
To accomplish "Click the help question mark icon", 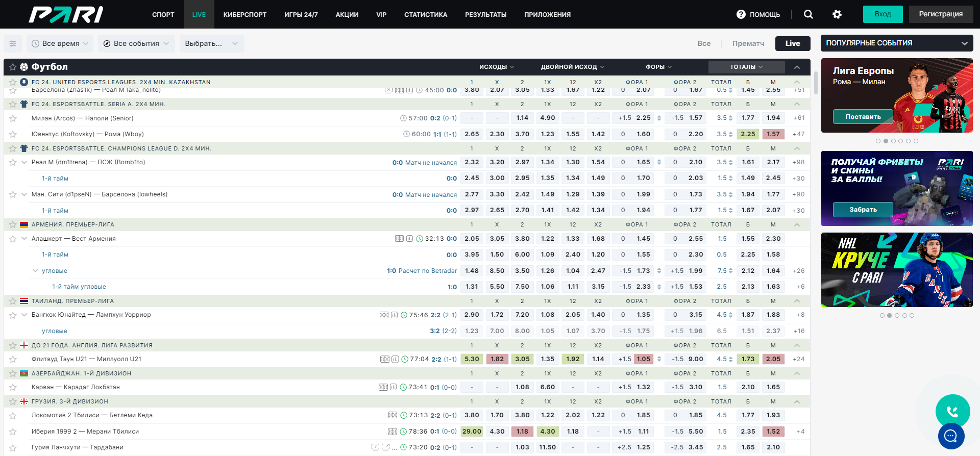I will [741, 14].
